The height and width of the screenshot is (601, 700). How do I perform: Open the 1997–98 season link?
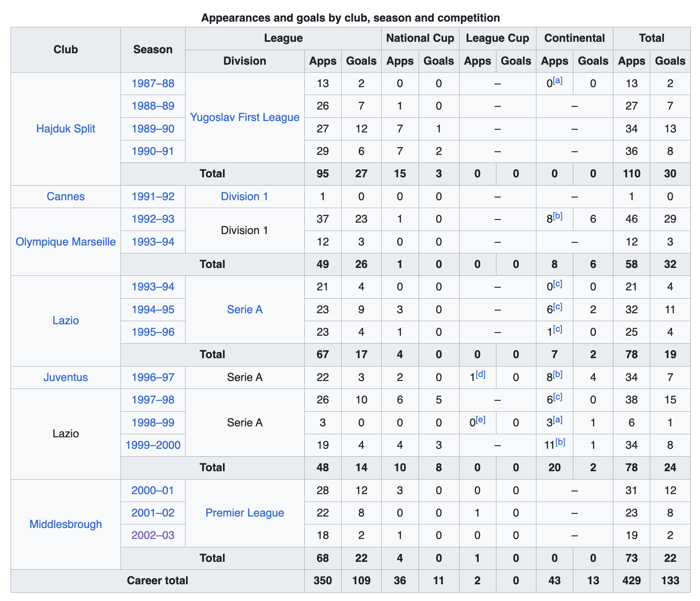[153, 400]
